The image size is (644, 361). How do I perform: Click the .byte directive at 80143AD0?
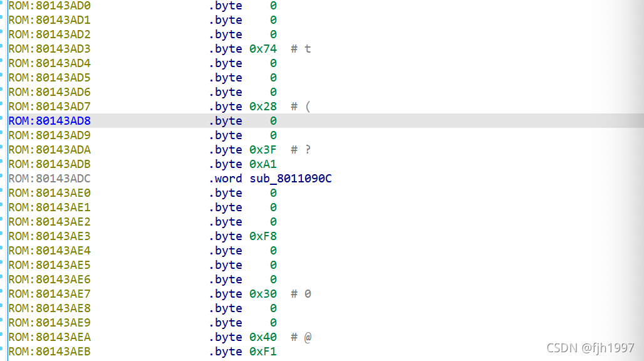tap(226, 6)
